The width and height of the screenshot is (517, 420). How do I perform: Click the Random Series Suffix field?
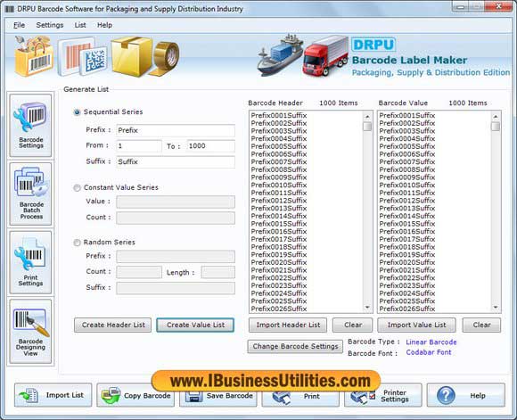[176, 288]
